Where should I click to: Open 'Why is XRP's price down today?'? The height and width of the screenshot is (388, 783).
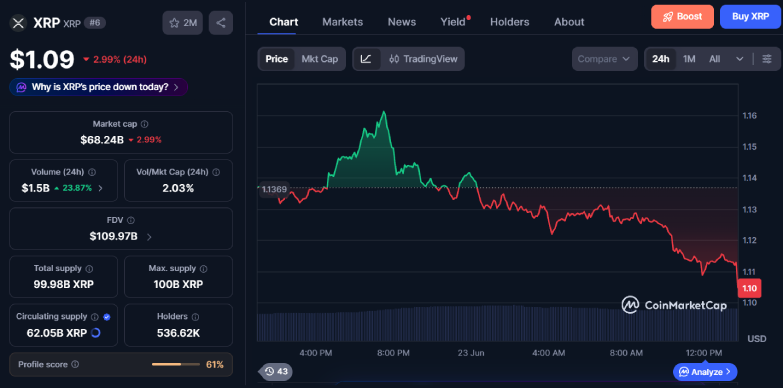click(98, 87)
